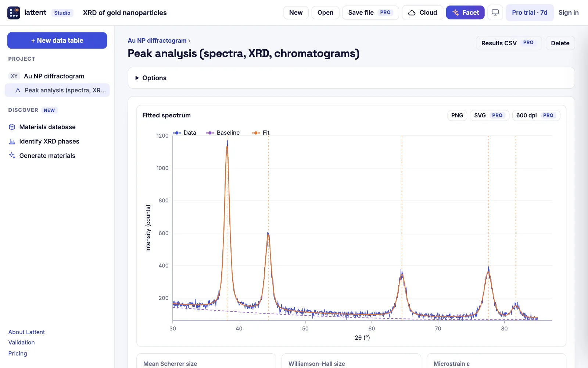588x368 pixels.
Task: Toggle the Data series in chart legend
Action: click(x=184, y=132)
